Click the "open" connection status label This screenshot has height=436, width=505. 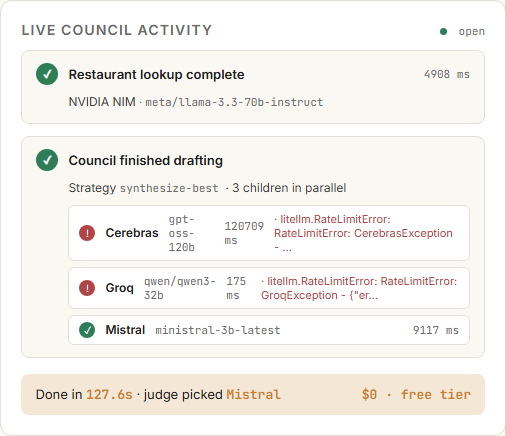click(472, 31)
